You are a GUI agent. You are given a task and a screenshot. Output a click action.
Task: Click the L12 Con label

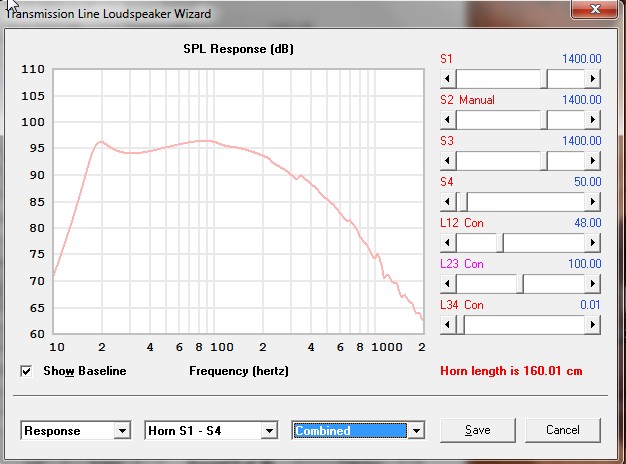point(462,223)
